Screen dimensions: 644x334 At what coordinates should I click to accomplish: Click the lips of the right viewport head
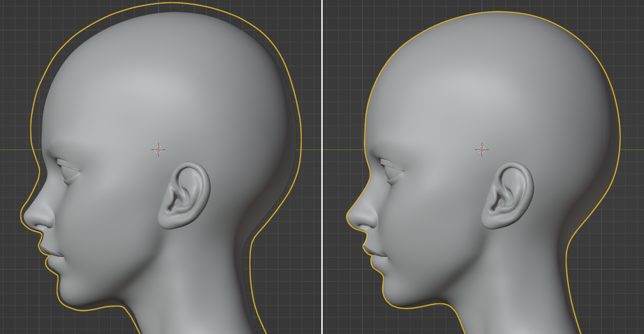click(375, 256)
